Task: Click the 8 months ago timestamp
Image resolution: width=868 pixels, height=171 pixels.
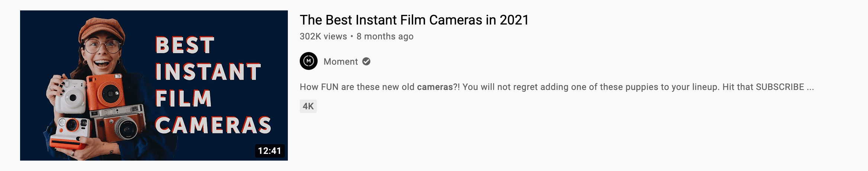Action: click(385, 36)
